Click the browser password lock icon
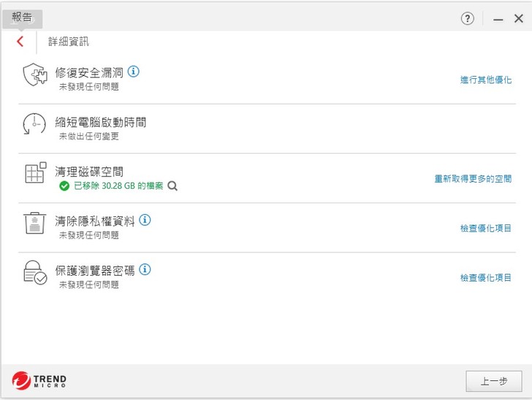The height and width of the screenshot is (400, 532). [x=34, y=273]
